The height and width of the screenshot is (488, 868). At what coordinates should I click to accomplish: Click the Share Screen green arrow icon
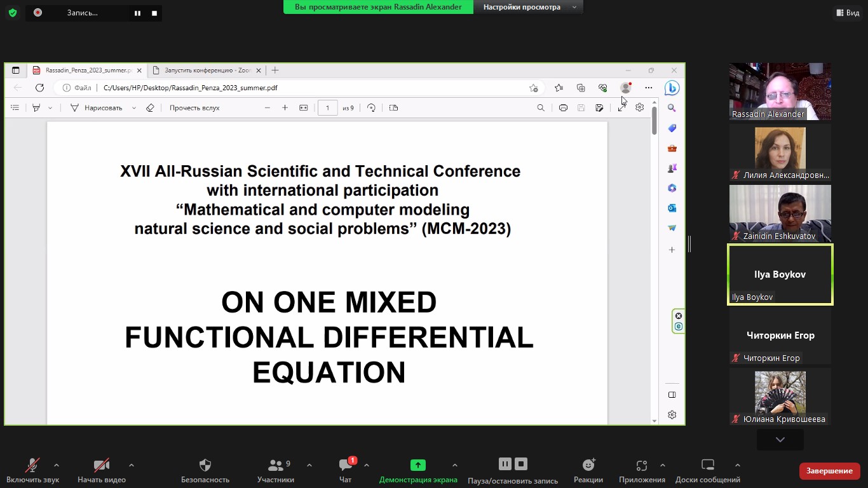pos(417,465)
